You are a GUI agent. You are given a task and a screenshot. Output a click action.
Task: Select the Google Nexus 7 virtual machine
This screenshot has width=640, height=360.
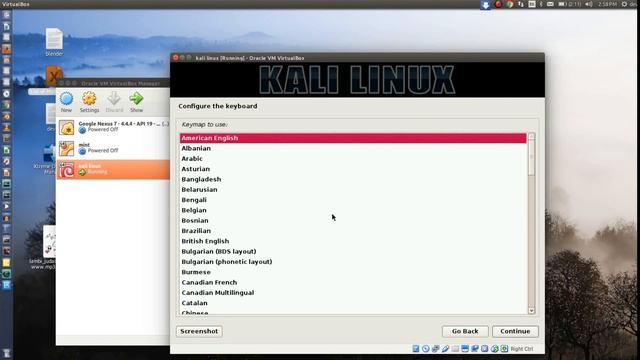(113, 127)
